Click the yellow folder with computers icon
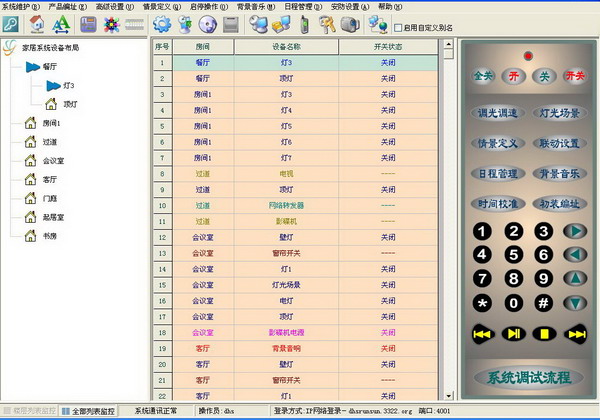Screen dimensions: 600x420 pos(281,24)
